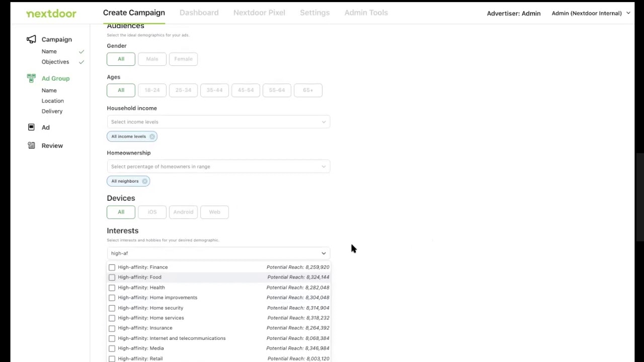The image size is (644, 362).
Task: Go to Objectives step in sidebar
Action: 55,62
